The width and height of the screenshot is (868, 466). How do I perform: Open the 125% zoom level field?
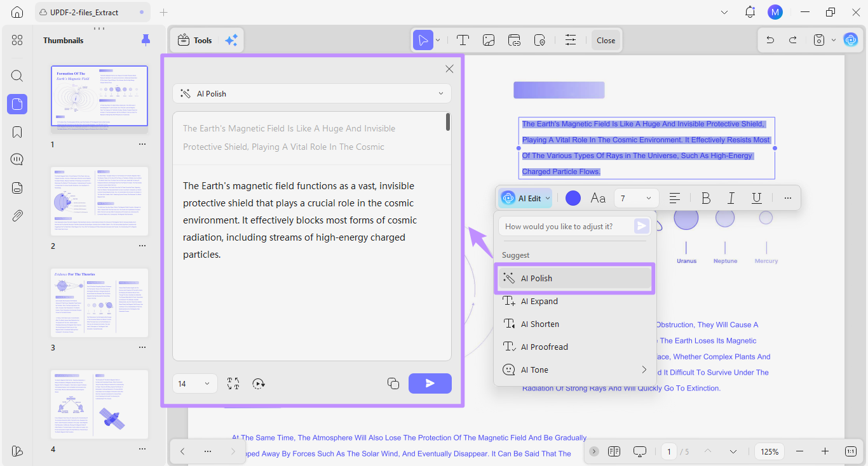tap(770, 451)
